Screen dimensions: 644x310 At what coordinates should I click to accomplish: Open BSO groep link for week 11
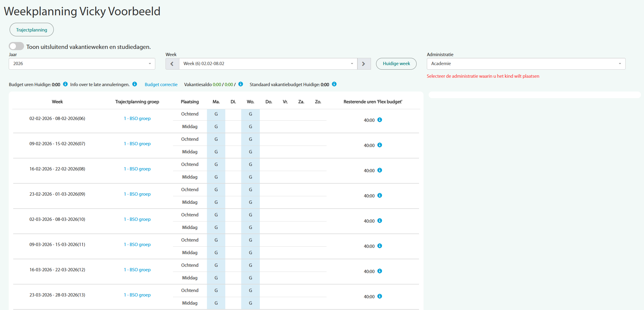pos(137,245)
